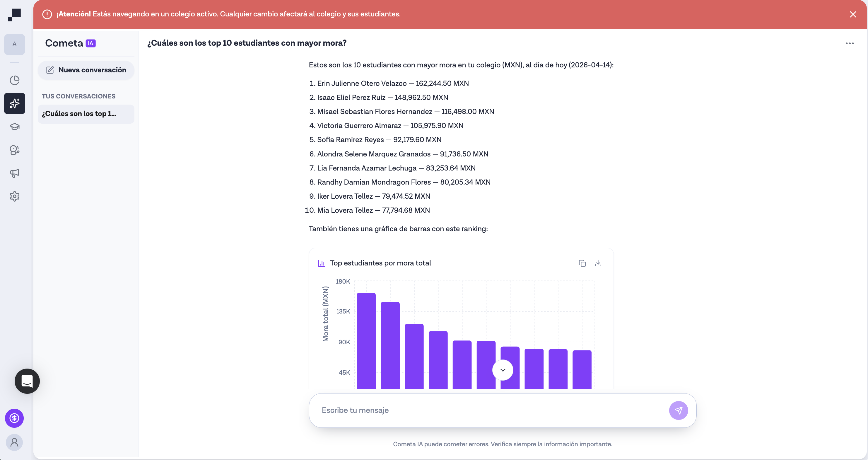
Task: Open the reports pie chart panel
Action: point(14,80)
